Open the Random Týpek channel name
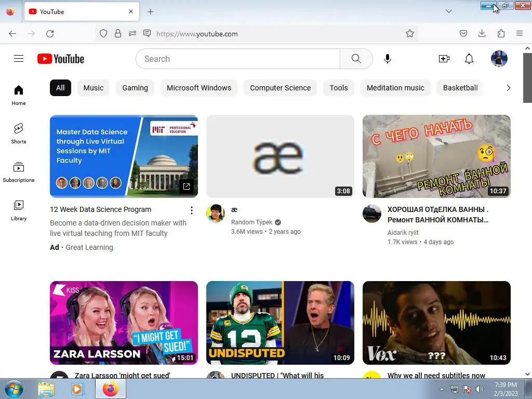 (252, 222)
